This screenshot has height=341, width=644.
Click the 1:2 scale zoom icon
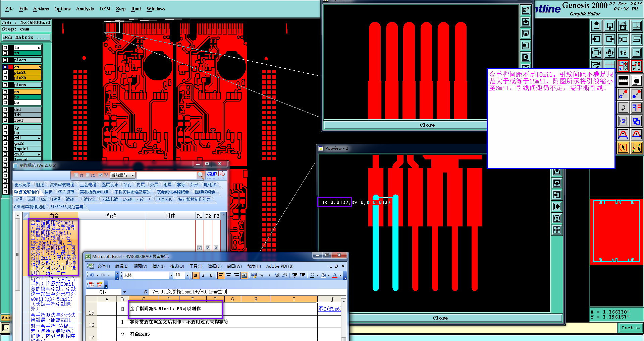(x=623, y=53)
